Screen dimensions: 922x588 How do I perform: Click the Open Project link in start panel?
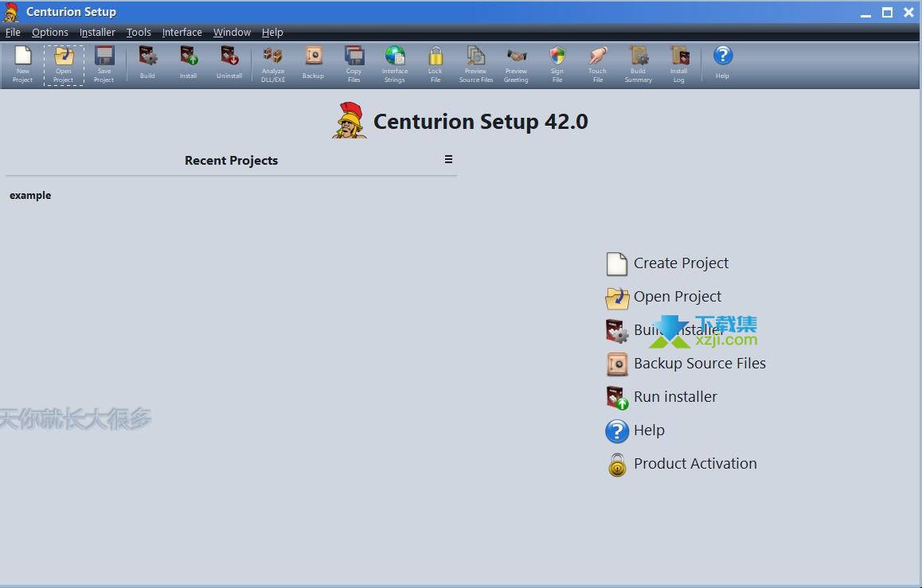coord(678,297)
